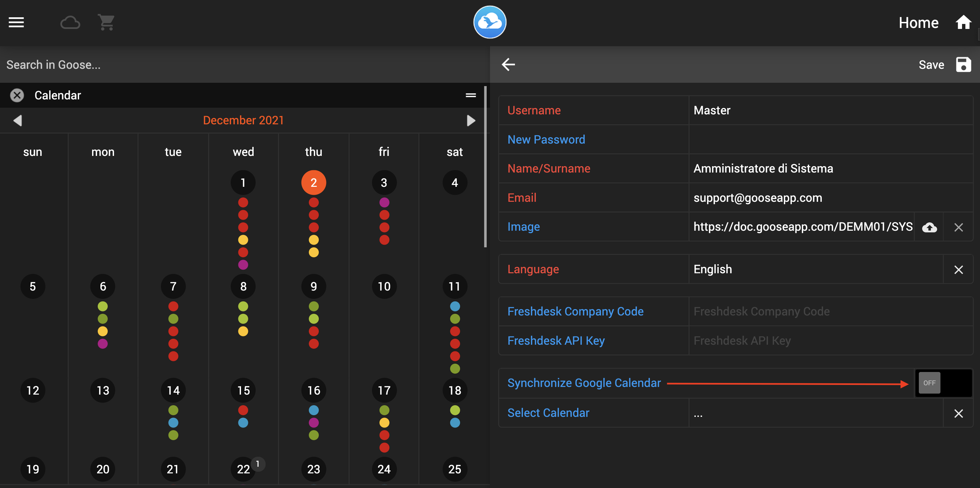Screen dimensions: 980x488
Task: Select December 2 in calendar
Action: pos(313,183)
